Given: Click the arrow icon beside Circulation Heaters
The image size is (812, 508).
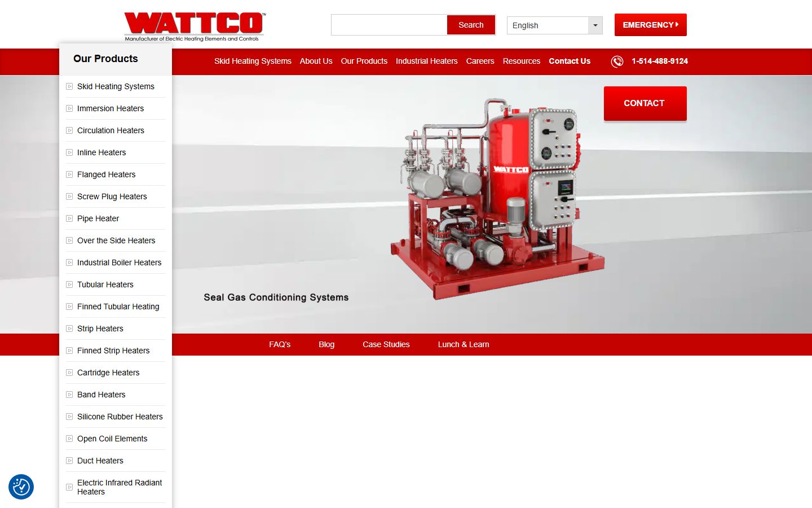Looking at the screenshot, I should click(69, 130).
